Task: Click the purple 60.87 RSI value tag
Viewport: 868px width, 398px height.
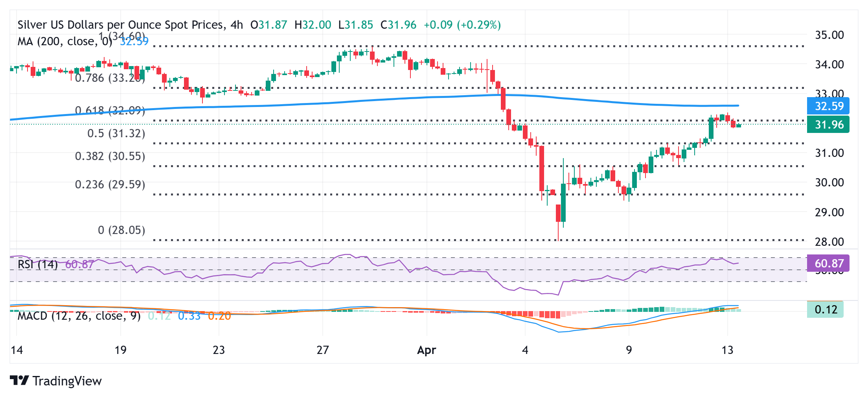Action: [828, 263]
